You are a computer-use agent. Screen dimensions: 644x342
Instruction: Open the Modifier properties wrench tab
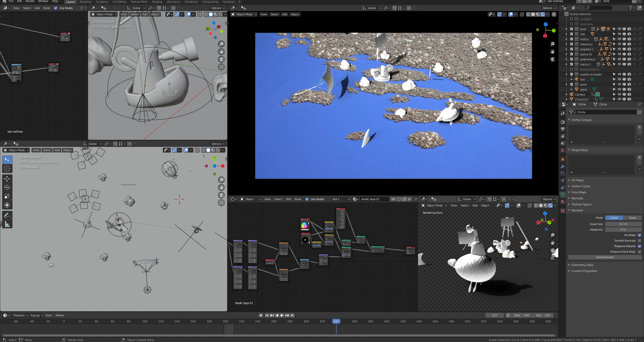563,166
